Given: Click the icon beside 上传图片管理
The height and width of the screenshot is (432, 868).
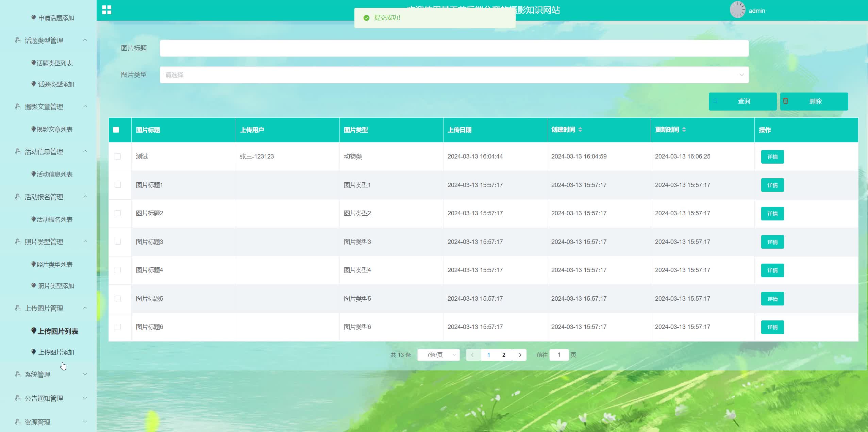Looking at the screenshot, I should coord(18,308).
